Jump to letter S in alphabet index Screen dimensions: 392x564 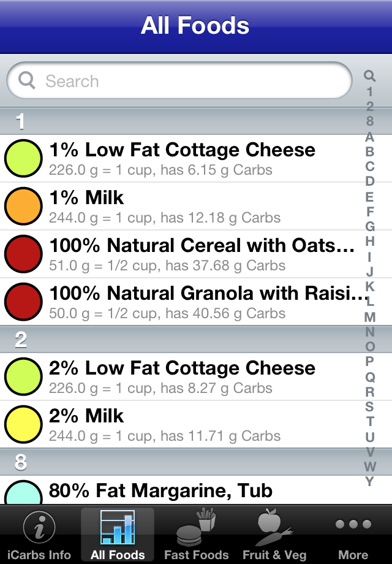click(369, 406)
